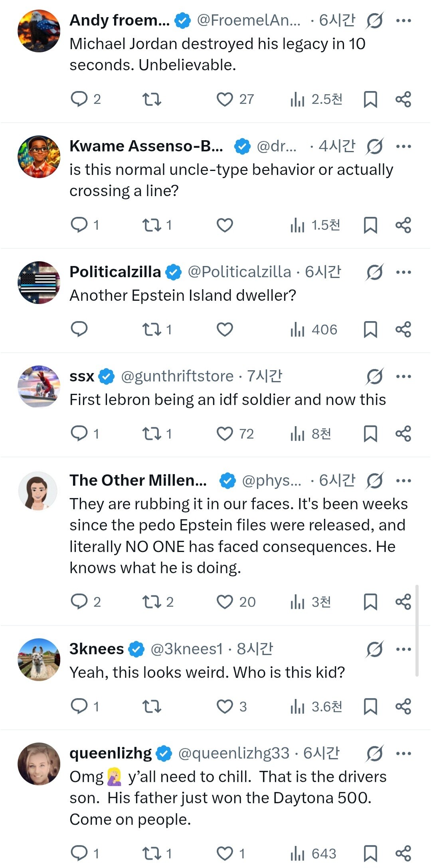Reply to Andy froemel's Michael Jordan tweet

79,99
